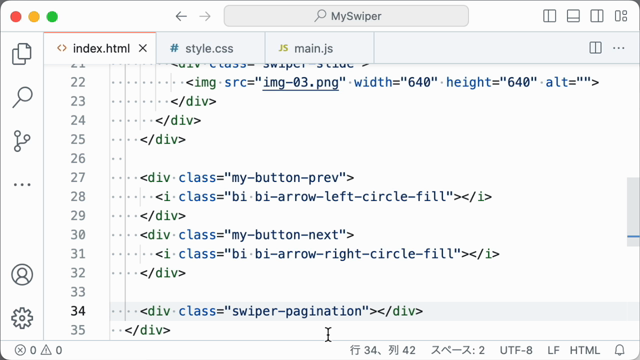Split the editor to the right

click(596, 48)
